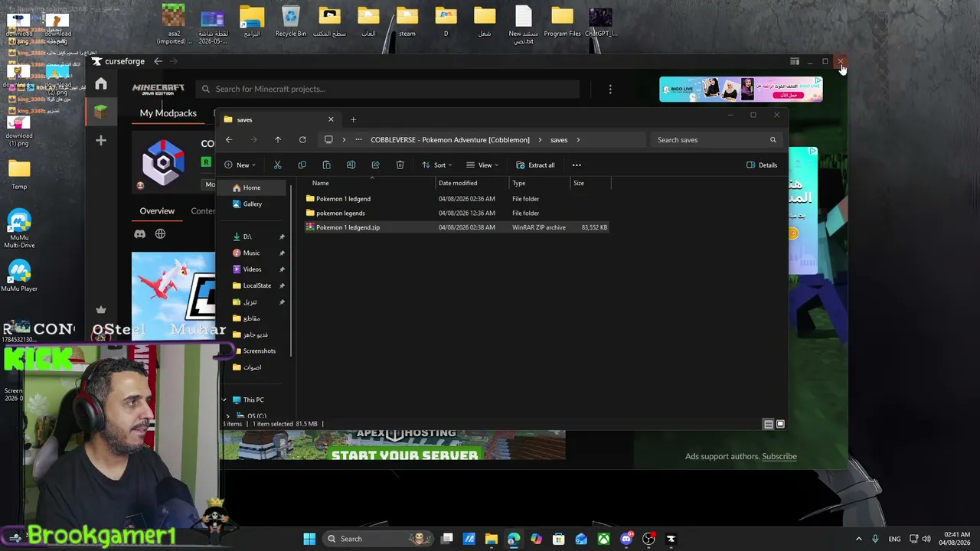Open Home in Explorer navigation pane
This screenshot has width=980, height=551.
pyautogui.click(x=252, y=188)
